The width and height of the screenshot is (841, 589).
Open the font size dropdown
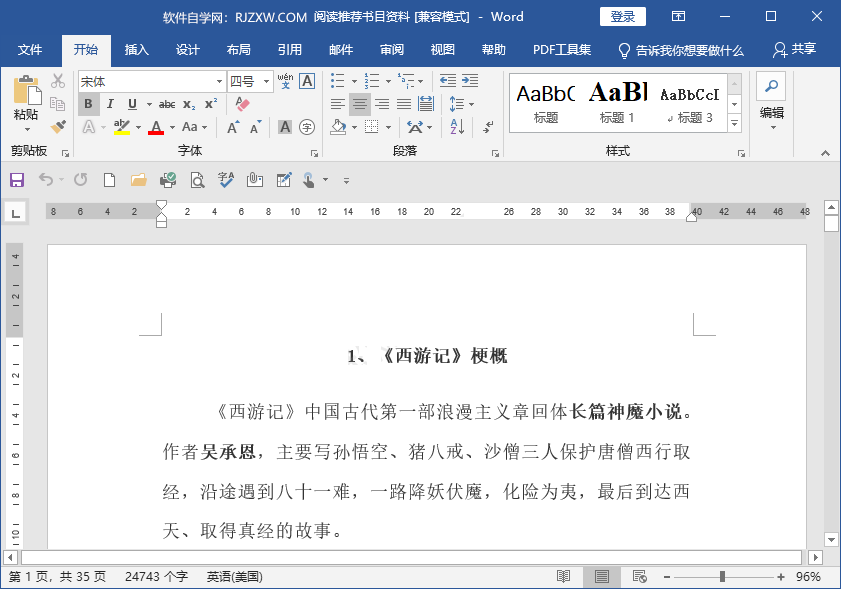[x=266, y=81]
